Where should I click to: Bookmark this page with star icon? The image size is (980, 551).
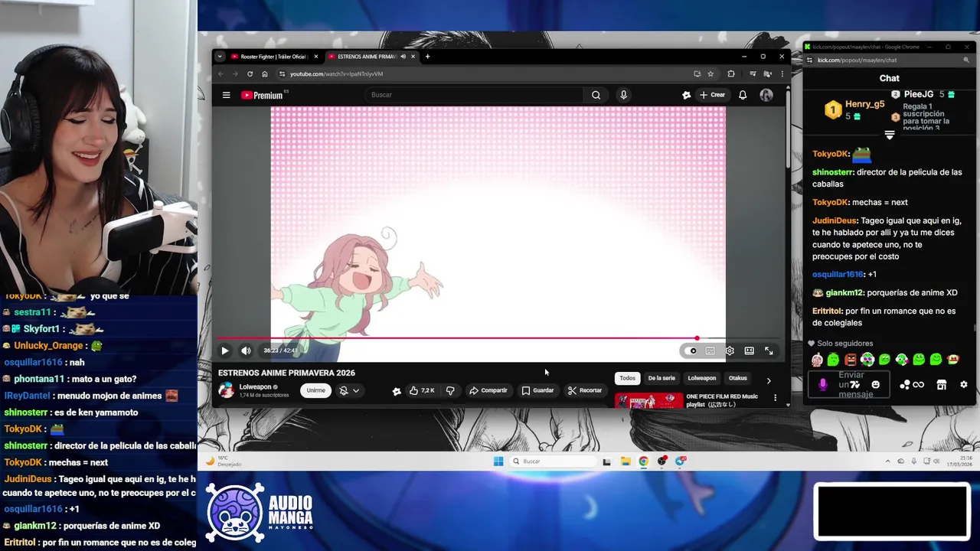click(710, 74)
